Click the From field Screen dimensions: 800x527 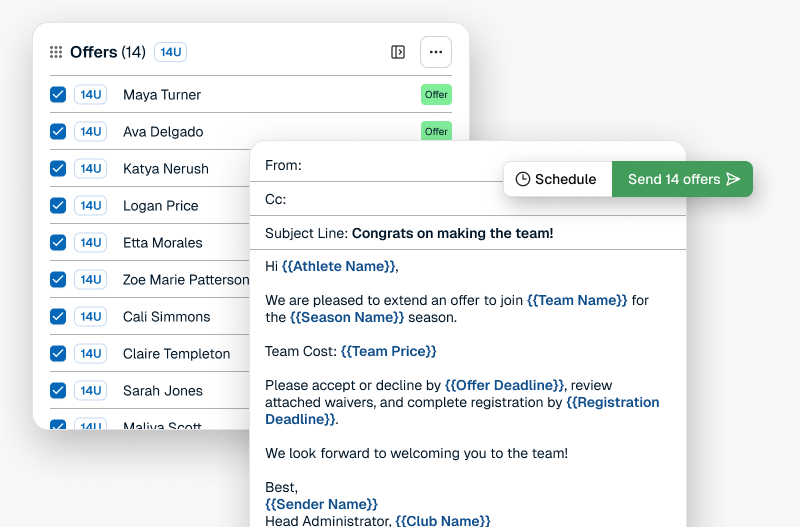pos(378,165)
